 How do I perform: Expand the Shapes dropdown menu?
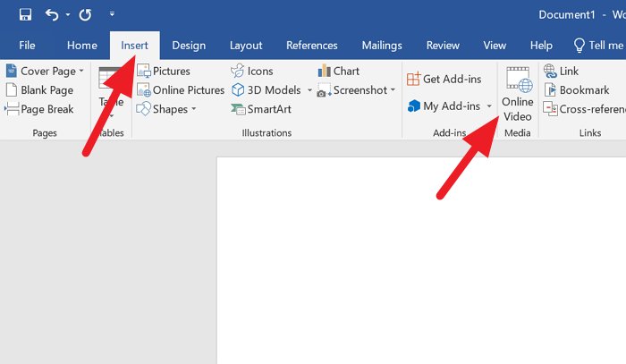[x=194, y=109]
